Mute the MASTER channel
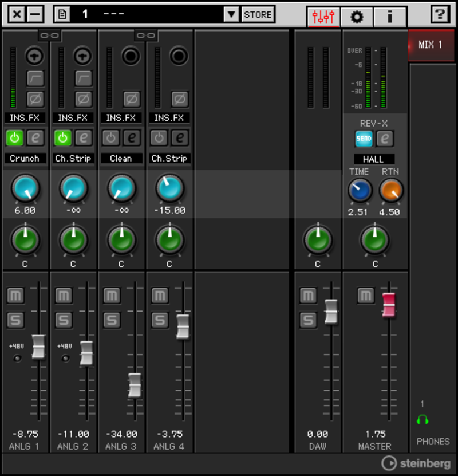The width and height of the screenshot is (458, 476). click(366, 296)
